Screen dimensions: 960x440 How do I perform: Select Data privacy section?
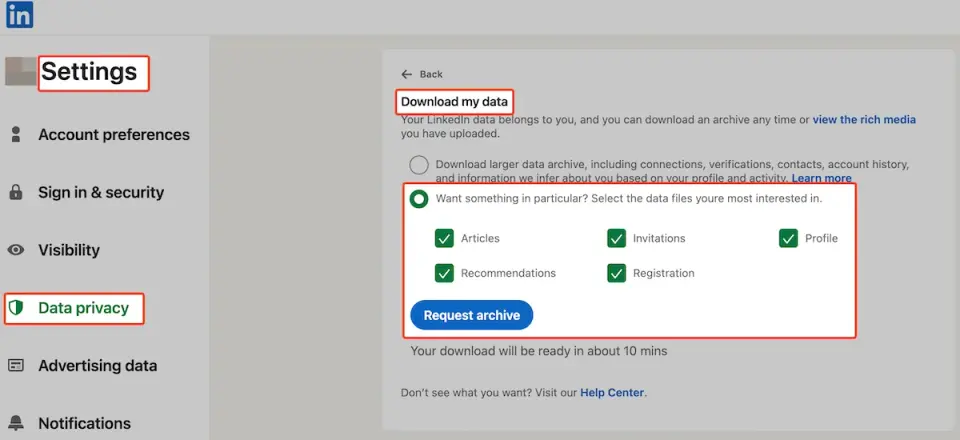pyautogui.click(x=83, y=308)
